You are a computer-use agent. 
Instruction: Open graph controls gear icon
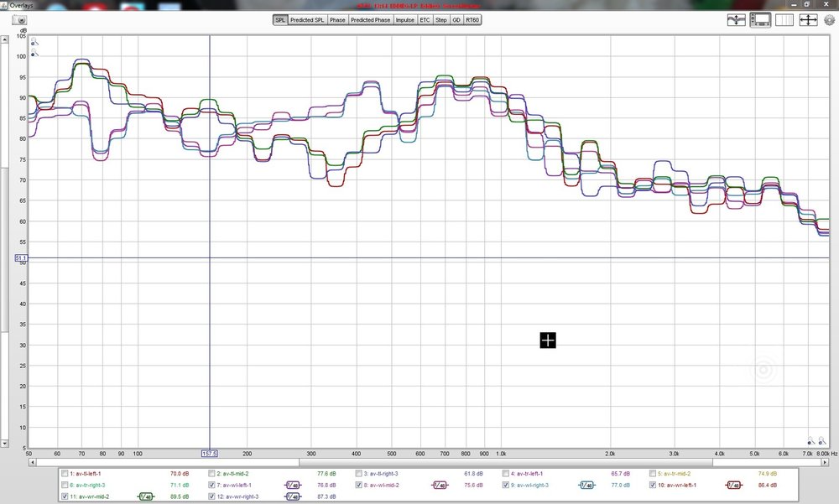(x=830, y=20)
